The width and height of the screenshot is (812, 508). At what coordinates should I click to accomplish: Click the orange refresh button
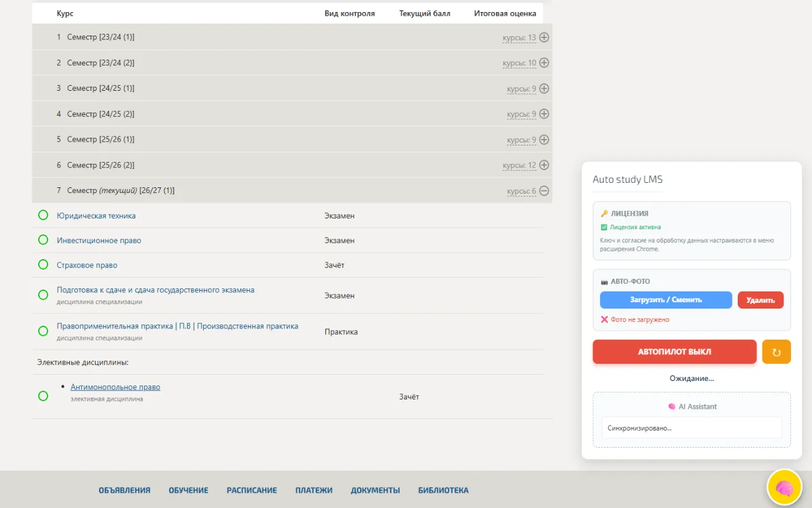tap(776, 352)
